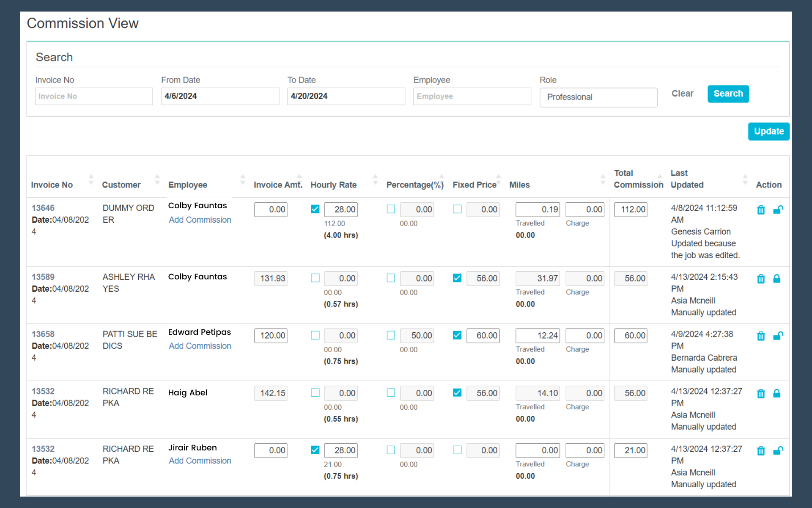Image resolution: width=812 pixels, height=508 pixels.
Task: Enable Hourly Rate checkbox for invoice 13589
Action: coord(315,278)
